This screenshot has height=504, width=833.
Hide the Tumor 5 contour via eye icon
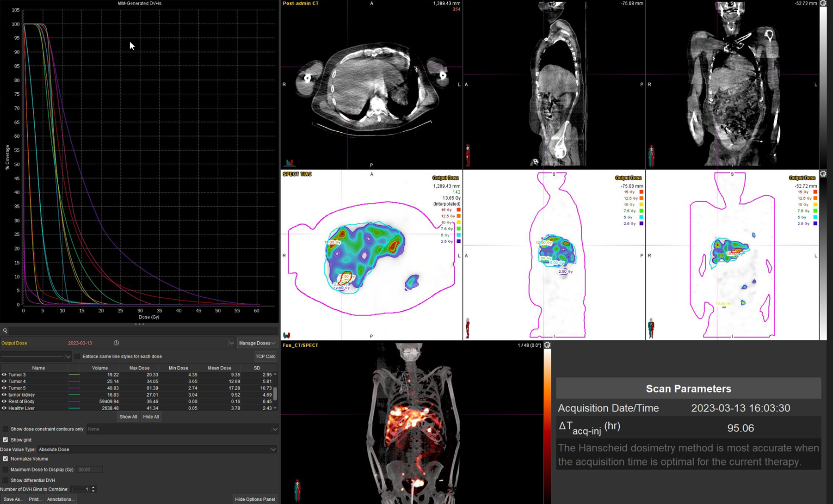tap(4, 388)
